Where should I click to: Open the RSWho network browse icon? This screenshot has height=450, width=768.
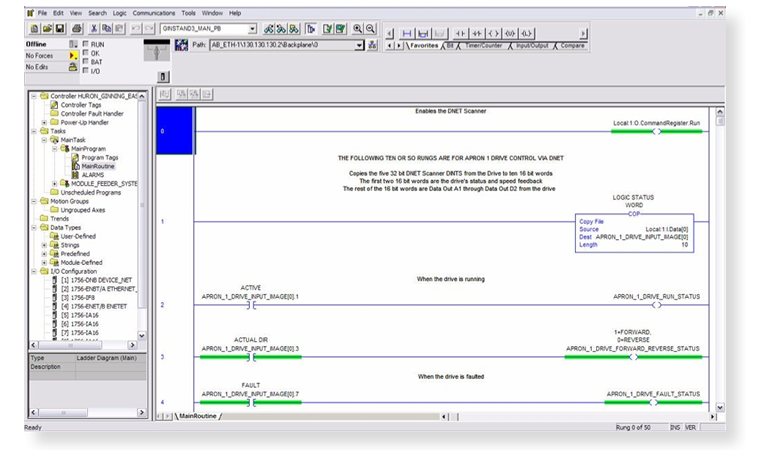pos(373,45)
